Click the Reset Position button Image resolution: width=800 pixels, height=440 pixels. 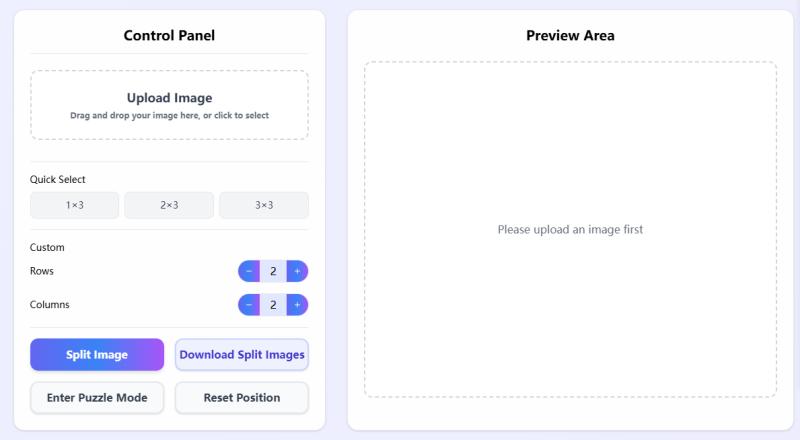click(x=242, y=398)
